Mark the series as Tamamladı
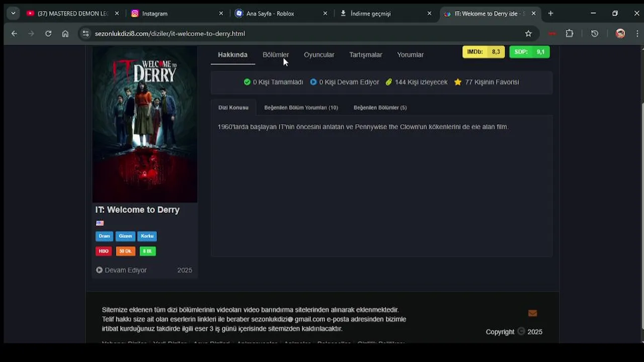Screen dimensions: 644x362 pyautogui.click(x=273, y=82)
